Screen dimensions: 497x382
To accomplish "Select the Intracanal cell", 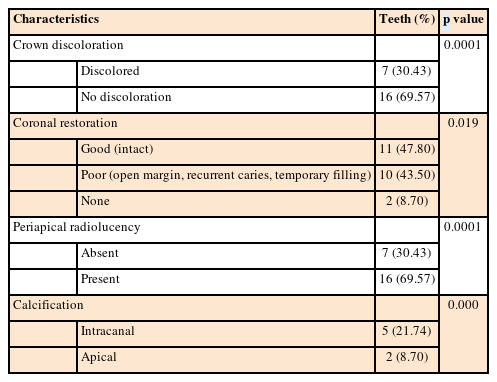I will 226,334.
